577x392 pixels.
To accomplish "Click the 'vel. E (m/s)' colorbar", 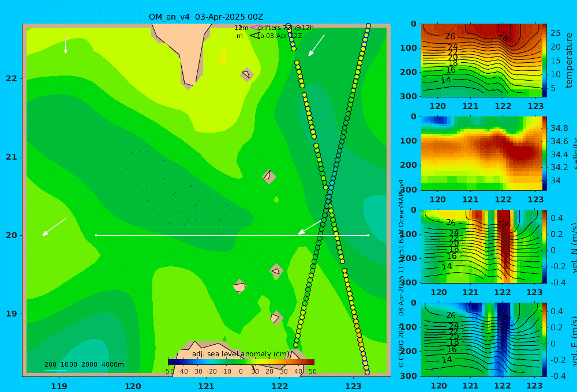I will 545,340.
